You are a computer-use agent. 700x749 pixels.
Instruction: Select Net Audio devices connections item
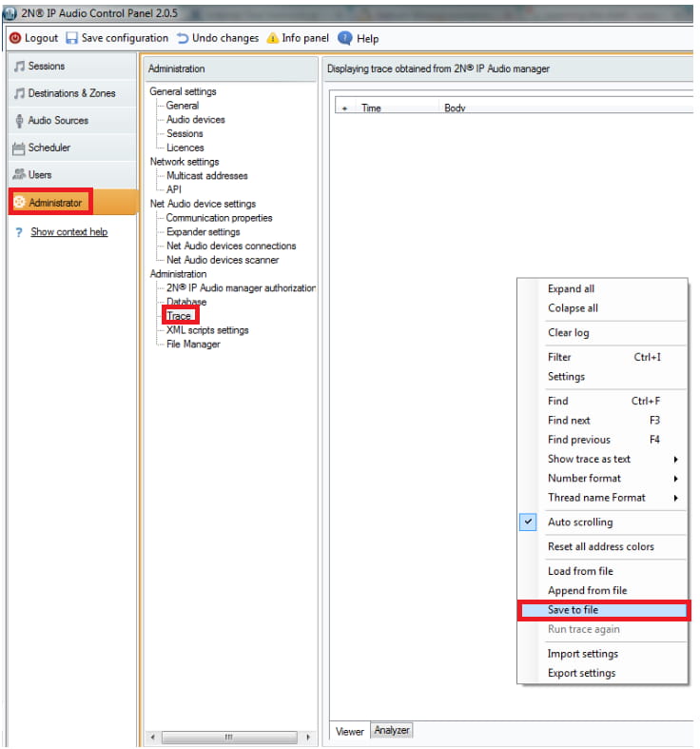click(x=231, y=246)
